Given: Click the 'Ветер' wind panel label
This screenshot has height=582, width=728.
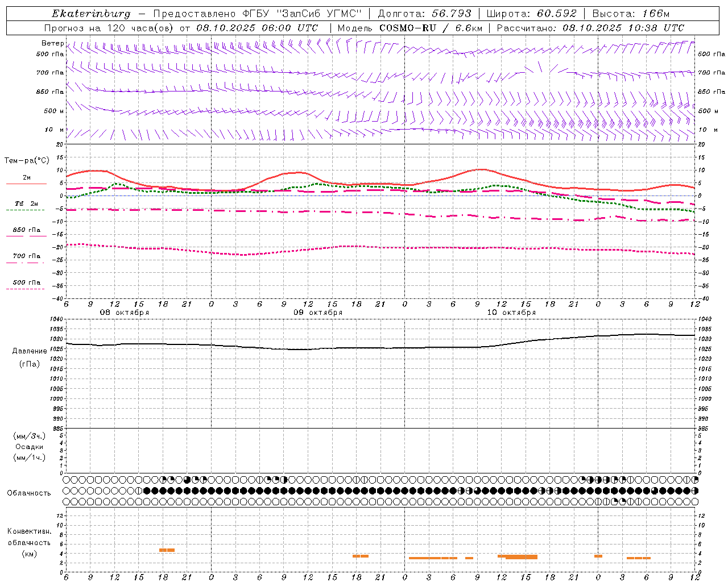Looking at the screenshot, I should 52,43.
